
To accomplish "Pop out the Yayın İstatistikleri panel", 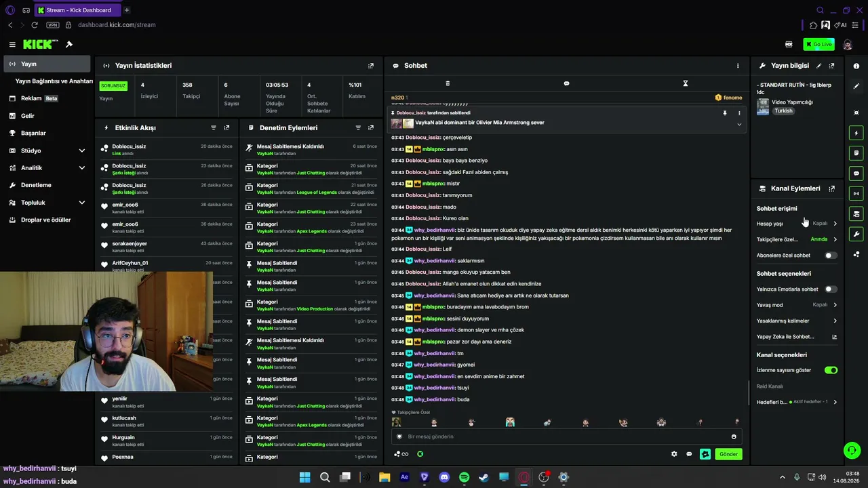I will tap(371, 66).
